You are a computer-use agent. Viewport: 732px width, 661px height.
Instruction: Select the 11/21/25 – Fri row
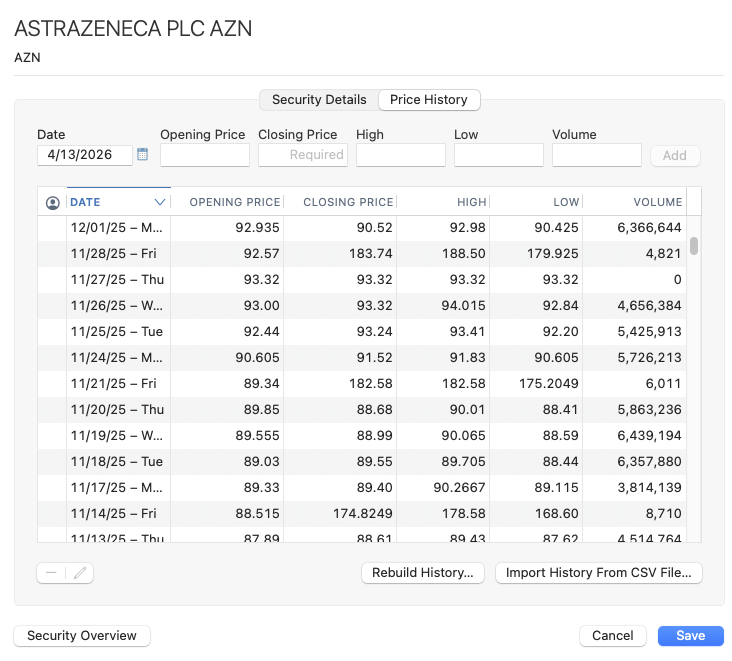coord(362,383)
